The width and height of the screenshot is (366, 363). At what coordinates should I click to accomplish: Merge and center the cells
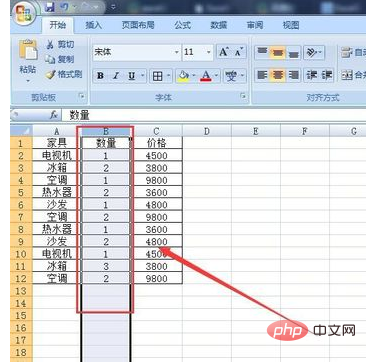click(353, 75)
